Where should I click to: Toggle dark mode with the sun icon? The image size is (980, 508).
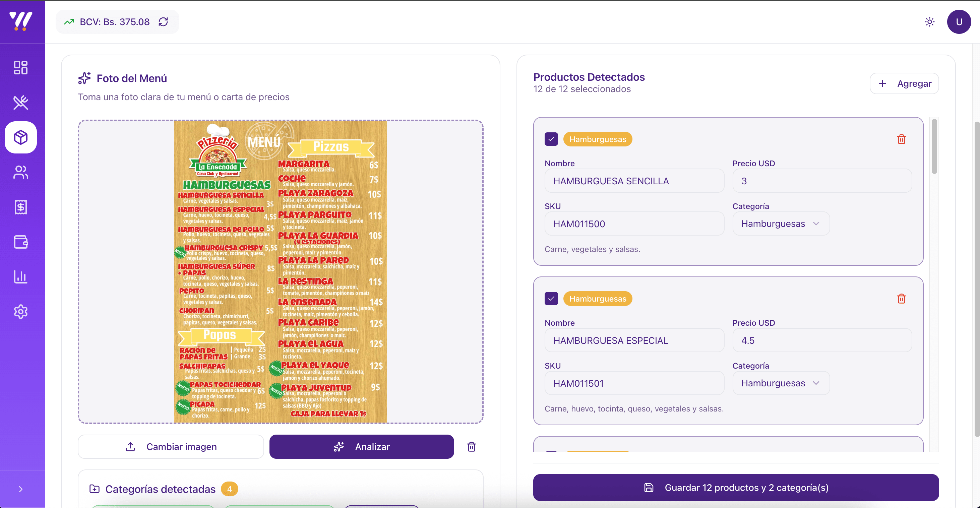(929, 22)
